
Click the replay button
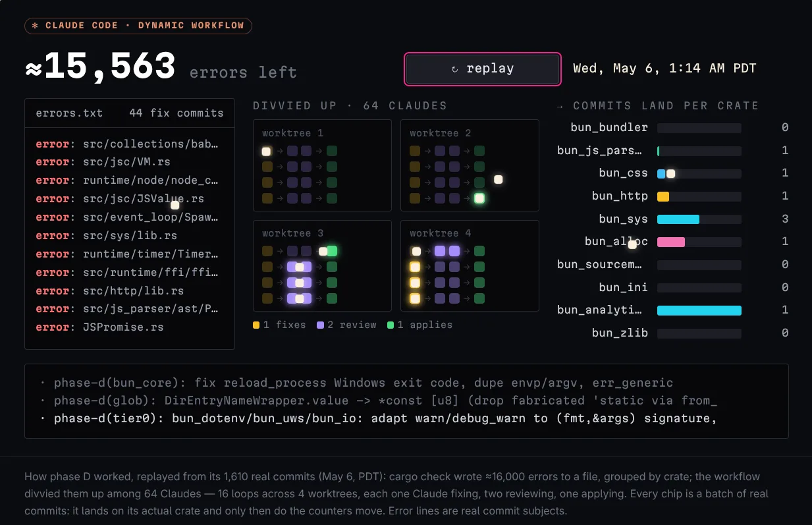[x=483, y=69]
